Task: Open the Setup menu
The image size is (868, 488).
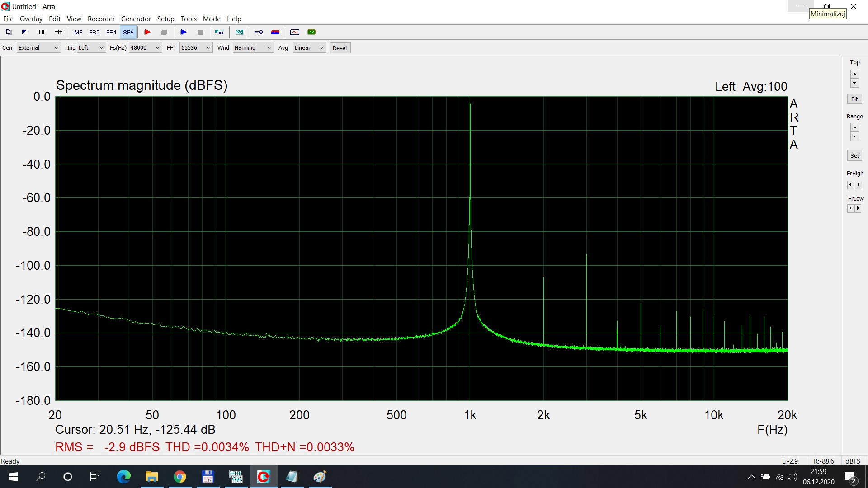Action: point(165,19)
